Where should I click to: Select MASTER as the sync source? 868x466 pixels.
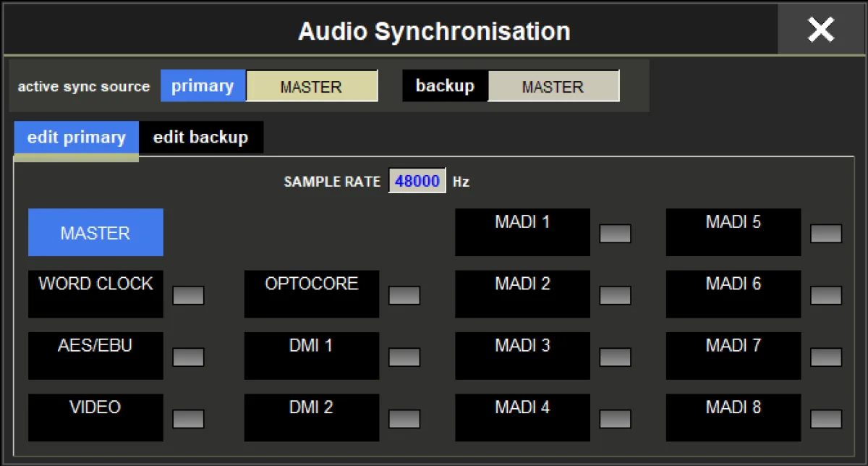pos(95,232)
